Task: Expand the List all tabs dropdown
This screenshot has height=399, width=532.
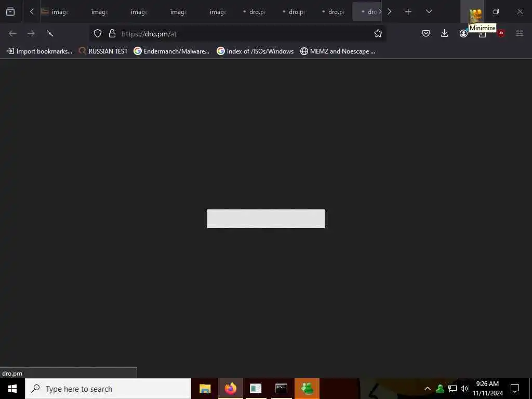Action: coord(429,11)
